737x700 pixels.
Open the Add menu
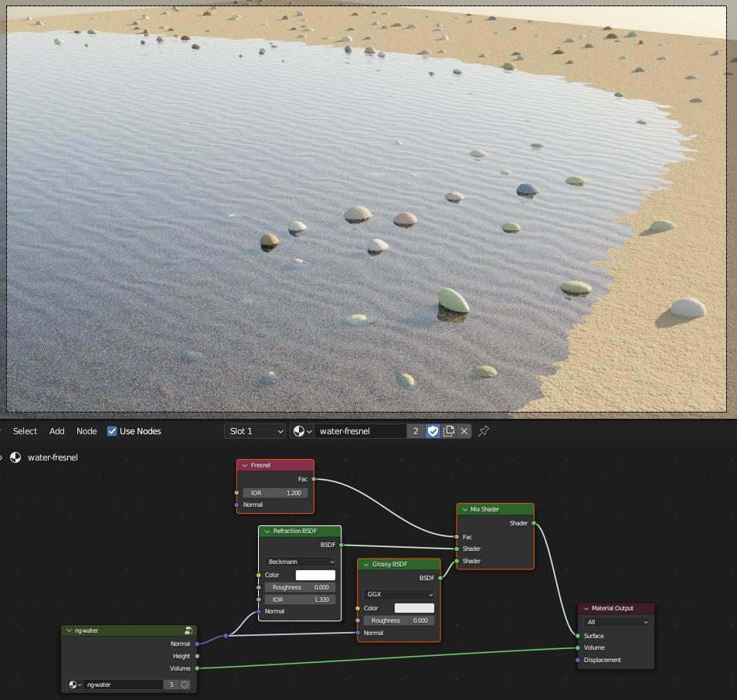click(x=57, y=431)
